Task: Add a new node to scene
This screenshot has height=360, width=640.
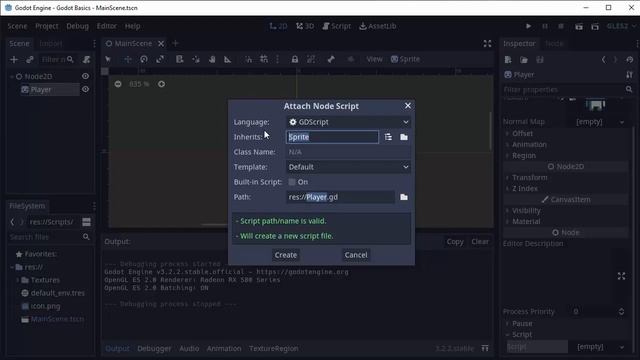Action: click(x=14, y=60)
